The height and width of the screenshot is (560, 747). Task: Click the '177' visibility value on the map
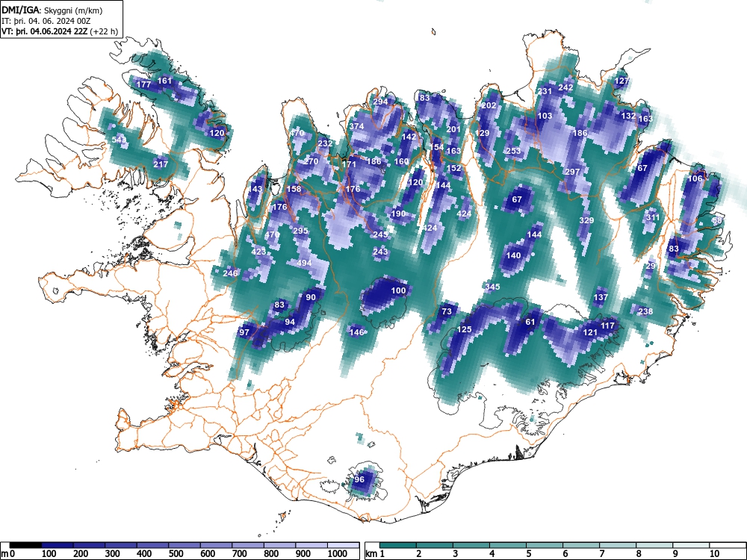coord(143,85)
